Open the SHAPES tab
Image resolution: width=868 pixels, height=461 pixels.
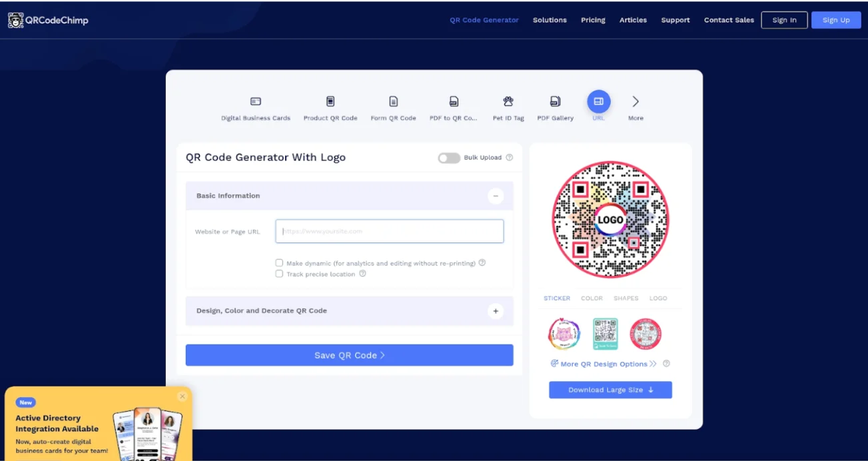click(626, 298)
